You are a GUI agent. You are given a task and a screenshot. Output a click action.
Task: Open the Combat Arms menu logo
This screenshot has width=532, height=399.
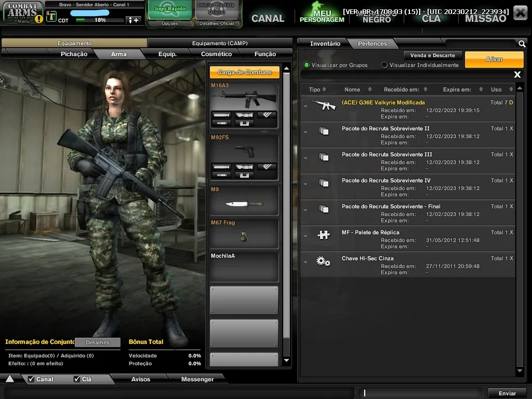tap(23, 12)
